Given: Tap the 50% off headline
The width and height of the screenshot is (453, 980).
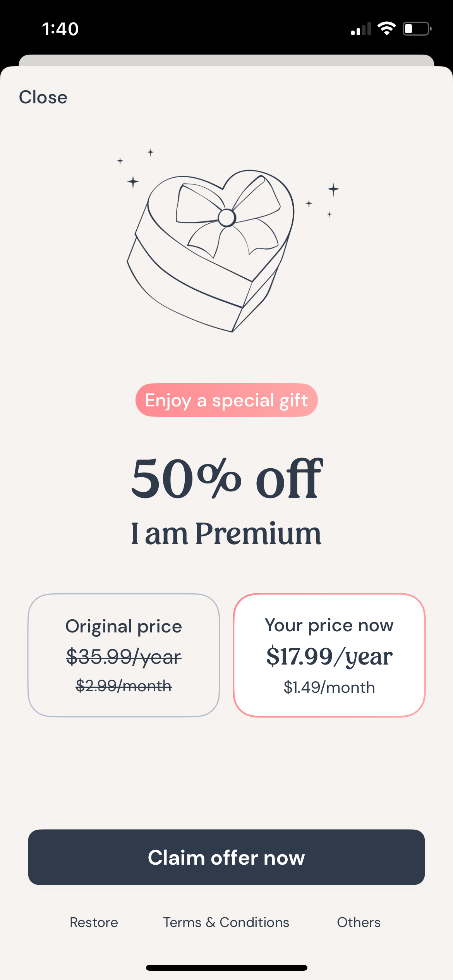Looking at the screenshot, I should click(226, 478).
